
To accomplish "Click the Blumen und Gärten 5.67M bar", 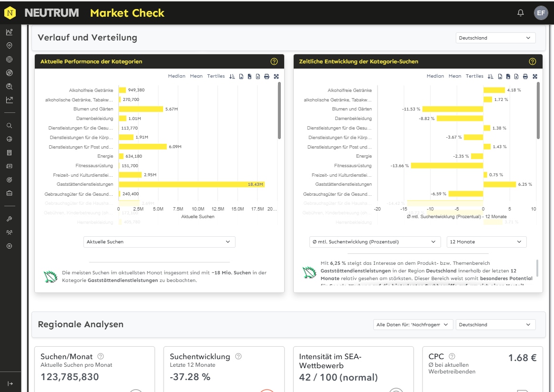I will click(x=141, y=109).
